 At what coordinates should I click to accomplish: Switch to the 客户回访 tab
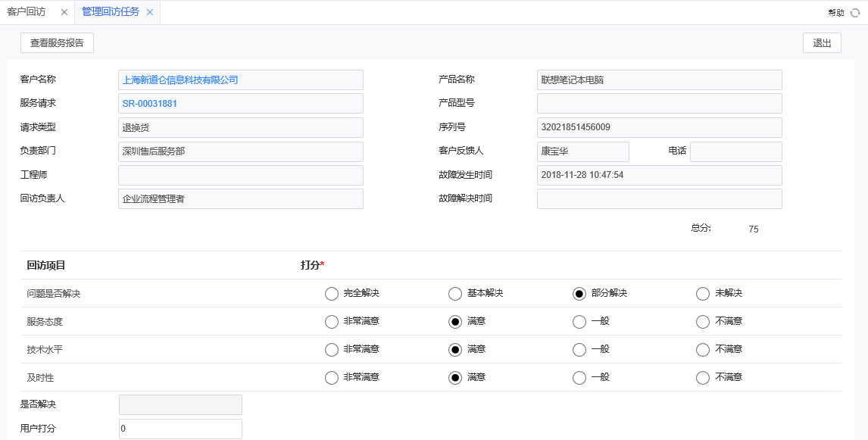pos(27,12)
